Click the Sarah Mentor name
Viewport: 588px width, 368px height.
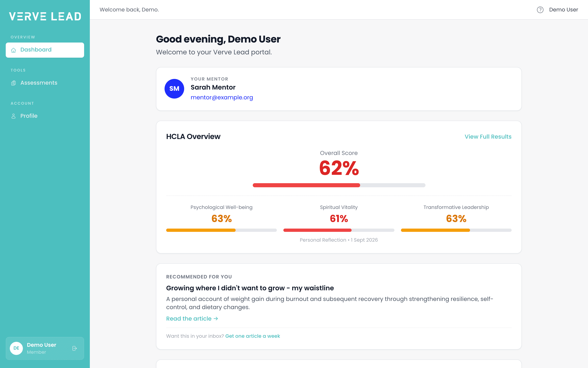click(x=213, y=87)
